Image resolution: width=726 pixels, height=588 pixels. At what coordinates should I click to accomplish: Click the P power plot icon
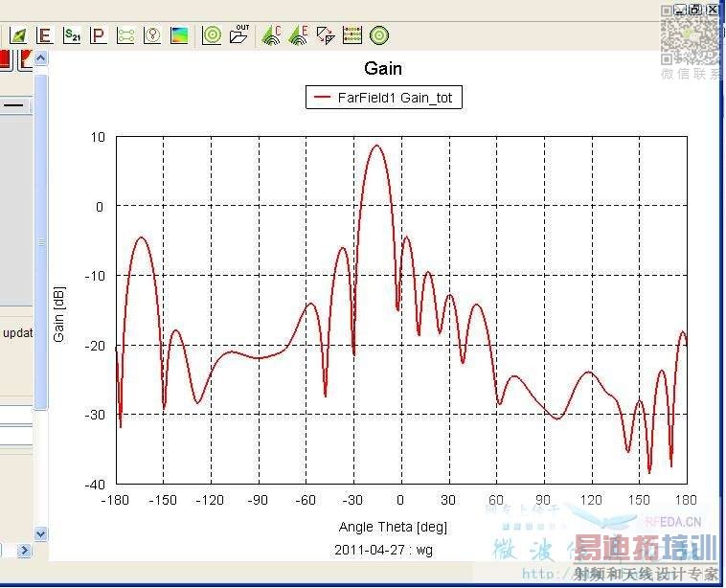click(98, 35)
